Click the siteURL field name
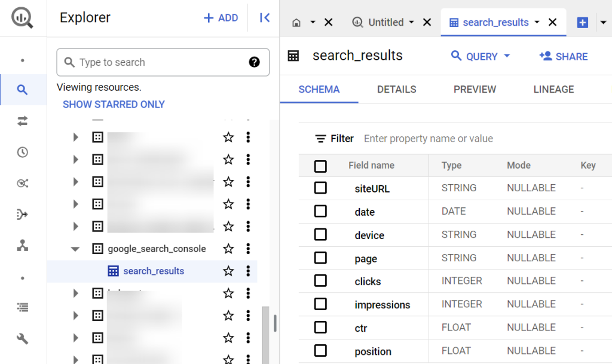 click(372, 188)
